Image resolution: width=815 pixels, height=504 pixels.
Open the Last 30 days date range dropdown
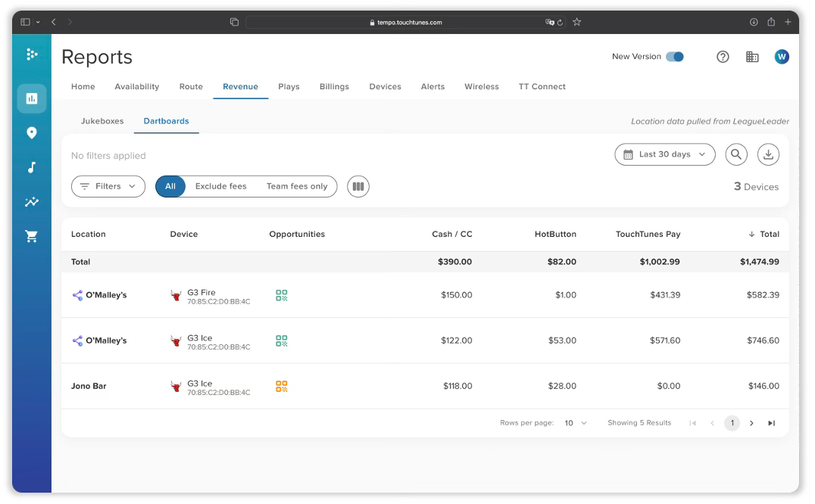[664, 154]
